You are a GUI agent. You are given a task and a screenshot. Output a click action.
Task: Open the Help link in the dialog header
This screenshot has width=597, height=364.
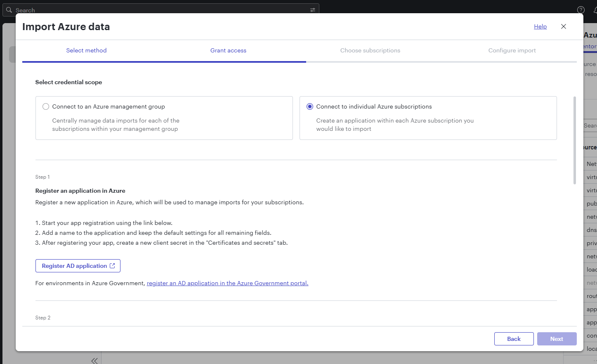pyautogui.click(x=540, y=26)
